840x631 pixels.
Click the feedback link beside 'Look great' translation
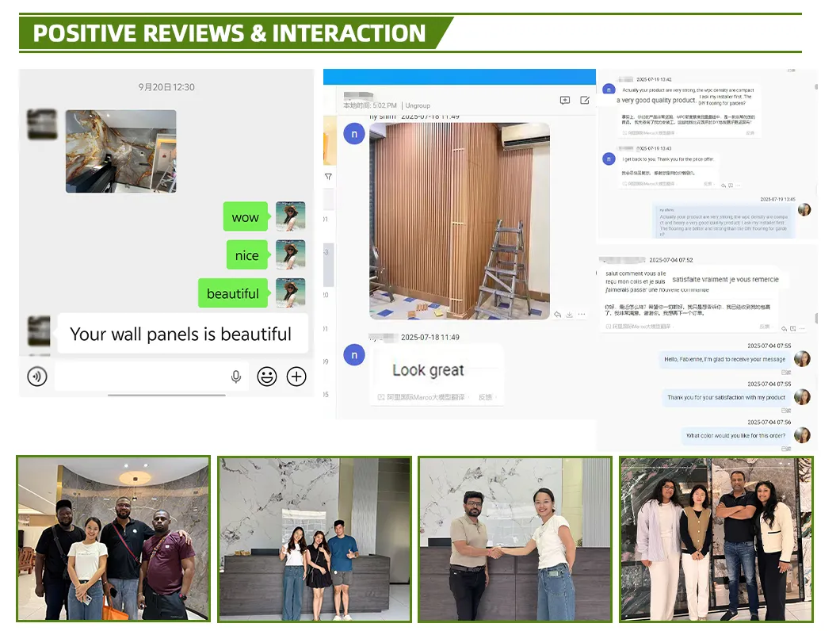tap(485, 397)
